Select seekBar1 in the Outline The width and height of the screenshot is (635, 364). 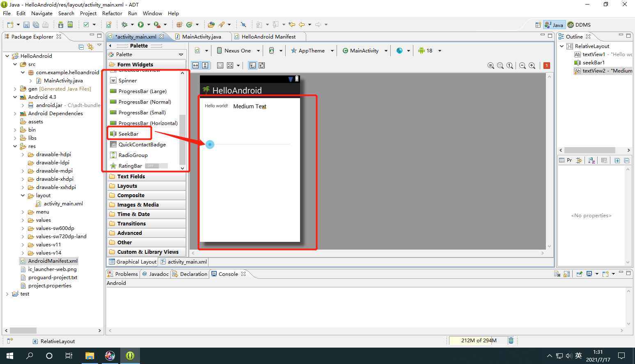tap(589, 62)
